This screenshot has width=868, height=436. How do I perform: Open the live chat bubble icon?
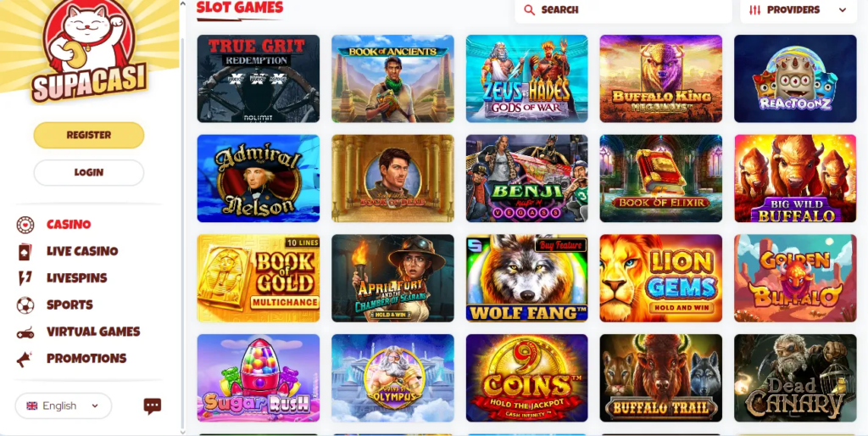coord(153,406)
